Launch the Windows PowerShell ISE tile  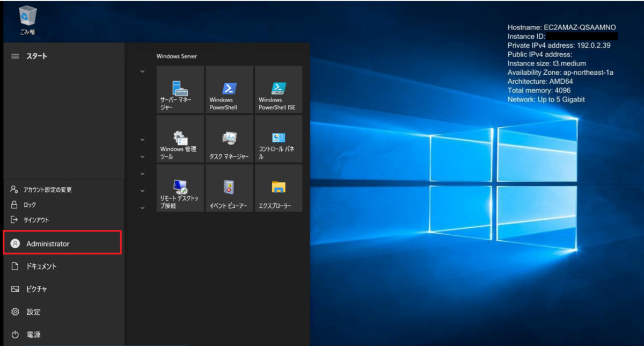click(x=279, y=89)
